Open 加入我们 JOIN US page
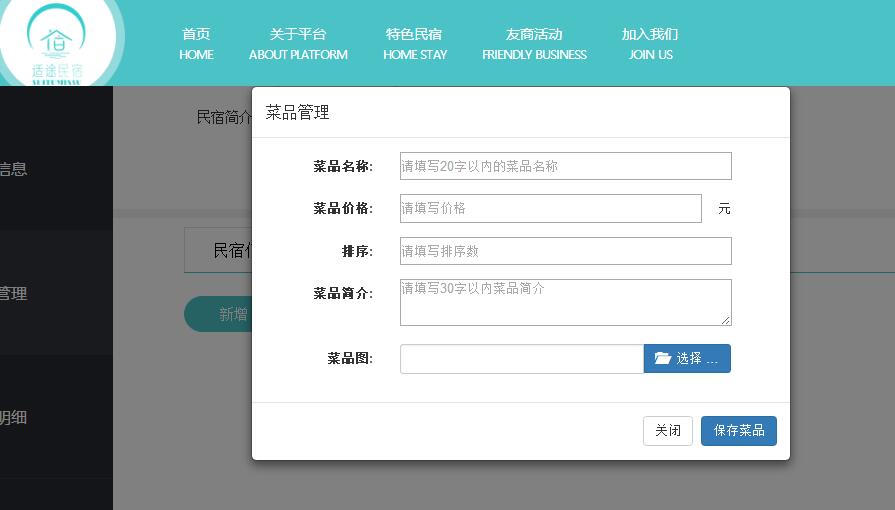This screenshot has height=510, width=895. (x=650, y=44)
